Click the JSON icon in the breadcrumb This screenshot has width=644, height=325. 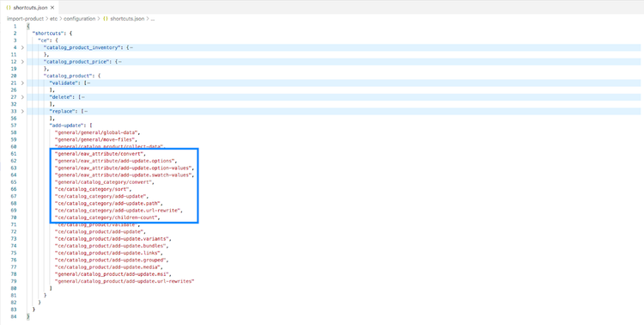click(x=106, y=19)
